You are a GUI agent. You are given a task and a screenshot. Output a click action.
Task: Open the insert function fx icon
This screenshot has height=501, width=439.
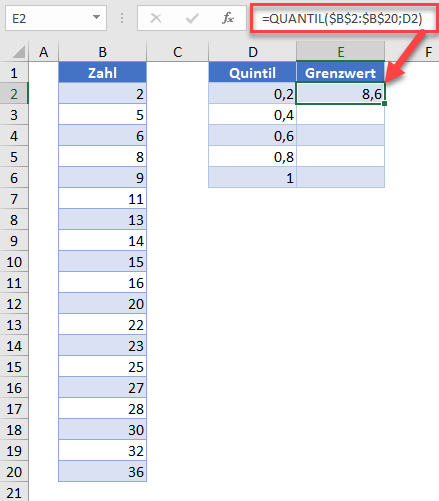pyautogui.click(x=228, y=18)
